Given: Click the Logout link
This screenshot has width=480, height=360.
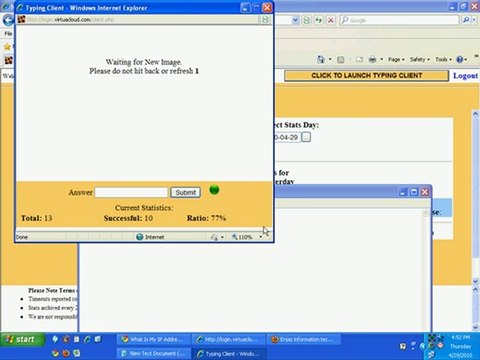Looking at the screenshot, I should pyautogui.click(x=465, y=76).
